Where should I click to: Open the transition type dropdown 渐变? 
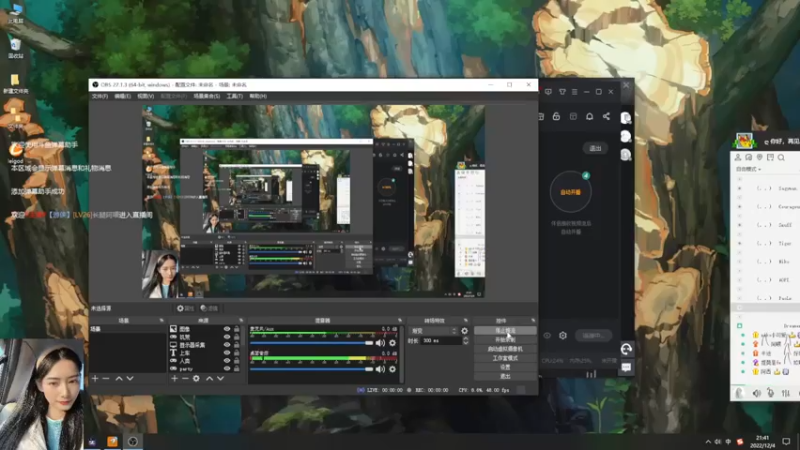434,331
